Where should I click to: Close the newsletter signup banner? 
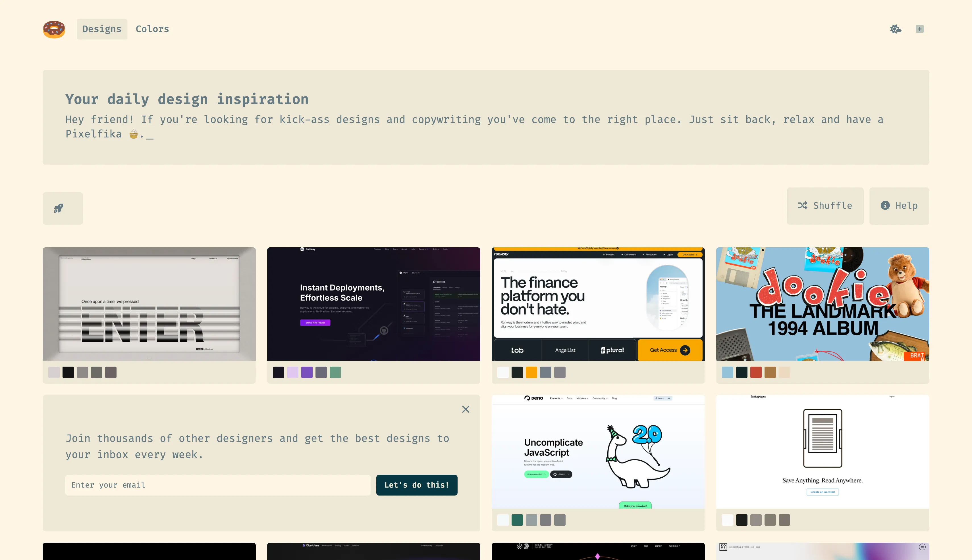(x=466, y=409)
